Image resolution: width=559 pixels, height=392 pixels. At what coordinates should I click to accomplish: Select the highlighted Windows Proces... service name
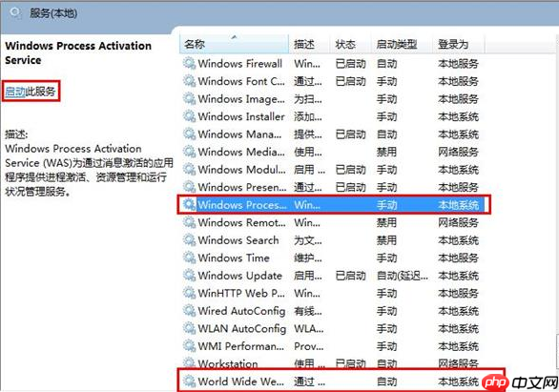coord(242,205)
